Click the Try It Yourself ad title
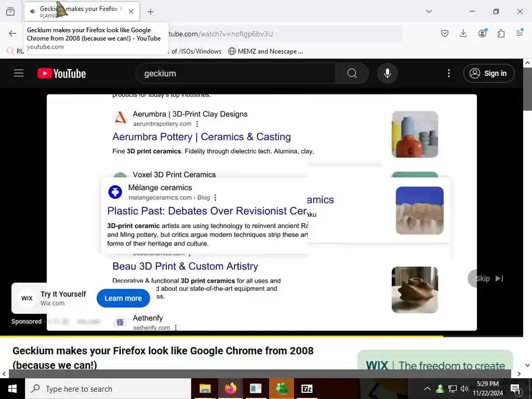Image resolution: width=532 pixels, height=399 pixels. pos(63,294)
